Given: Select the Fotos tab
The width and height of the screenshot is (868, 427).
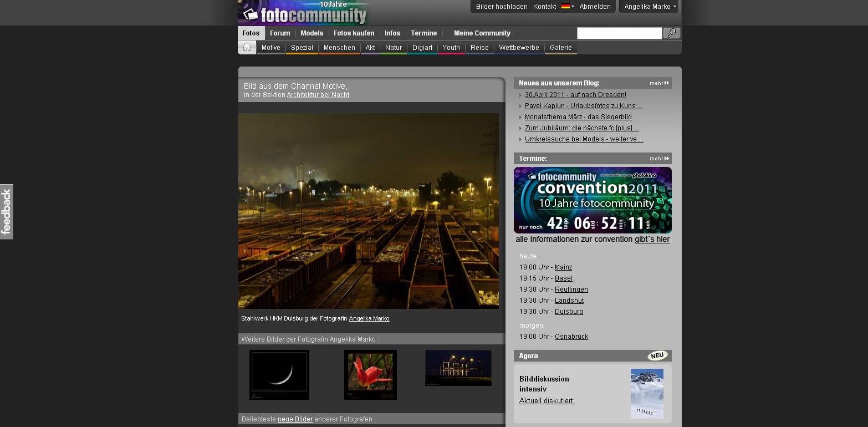Looking at the screenshot, I should pyautogui.click(x=251, y=33).
